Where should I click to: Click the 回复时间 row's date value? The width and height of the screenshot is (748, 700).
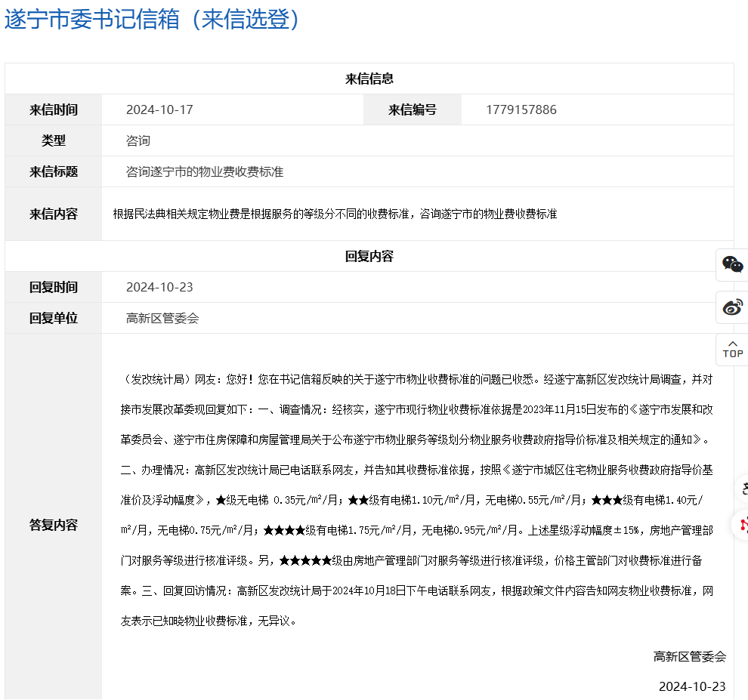pyautogui.click(x=159, y=287)
